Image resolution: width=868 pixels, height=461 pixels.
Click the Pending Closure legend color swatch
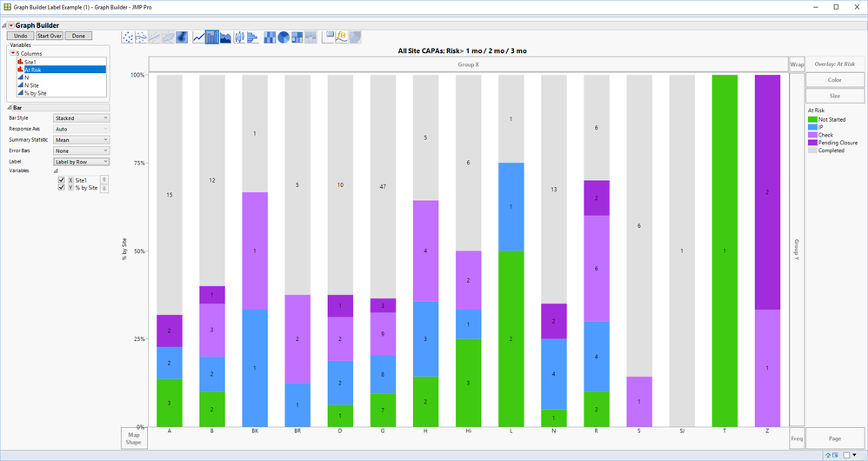pos(812,143)
